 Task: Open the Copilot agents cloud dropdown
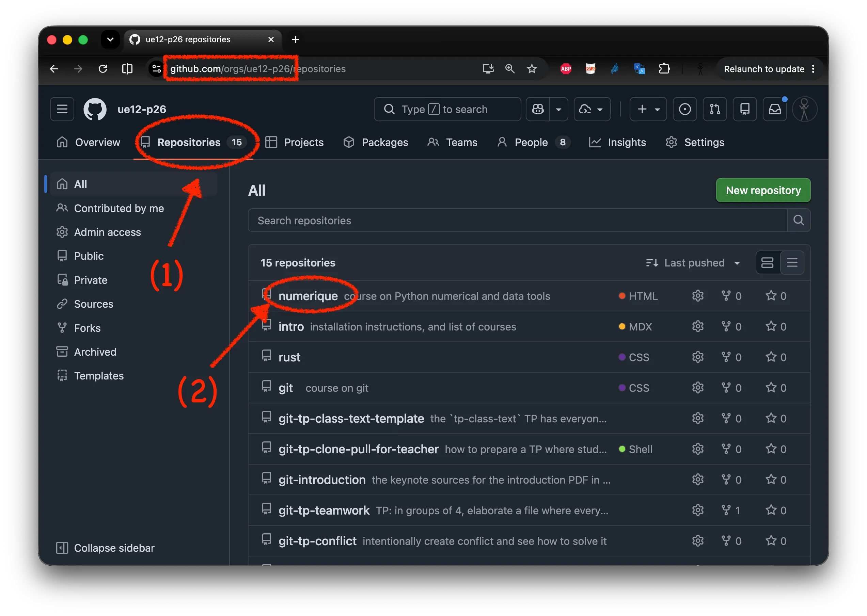pyautogui.click(x=592, y=109)
